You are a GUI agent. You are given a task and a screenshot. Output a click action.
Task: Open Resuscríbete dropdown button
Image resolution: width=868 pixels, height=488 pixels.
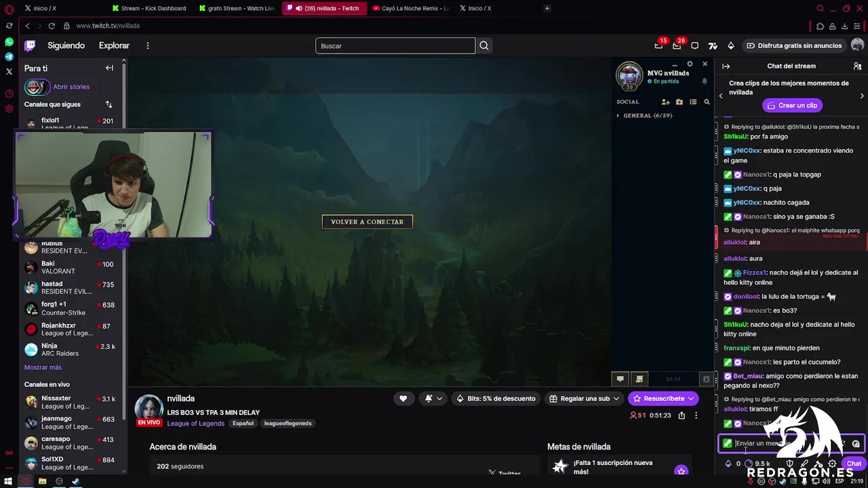(x=663, y=399)
